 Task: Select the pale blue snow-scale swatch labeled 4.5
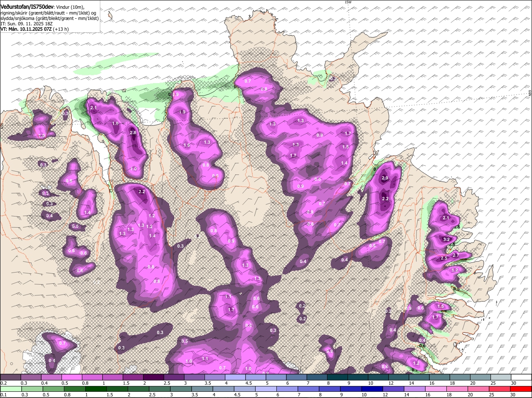click(256, 377)
